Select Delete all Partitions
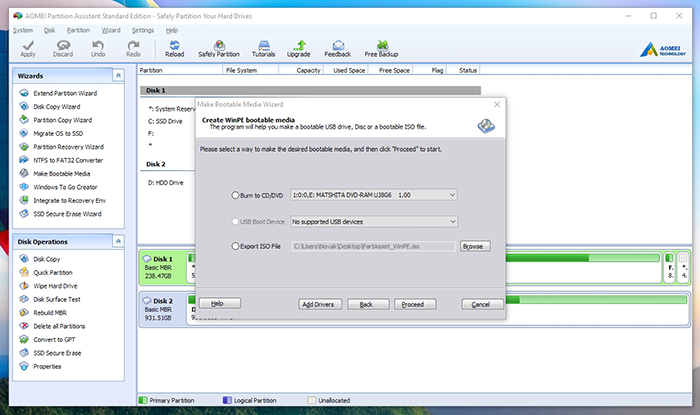This screenshot has width=700, height=415. pyautogui.click(x=59, y=326)
